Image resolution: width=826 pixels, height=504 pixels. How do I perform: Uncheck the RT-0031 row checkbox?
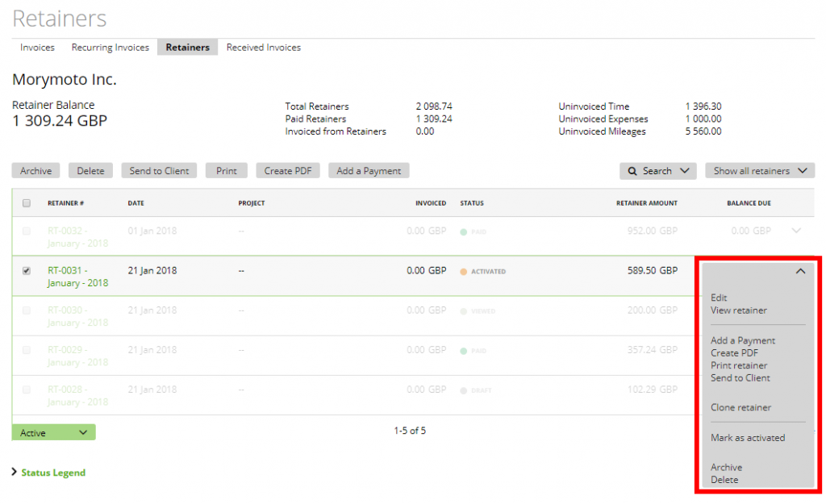coord(27,271)
